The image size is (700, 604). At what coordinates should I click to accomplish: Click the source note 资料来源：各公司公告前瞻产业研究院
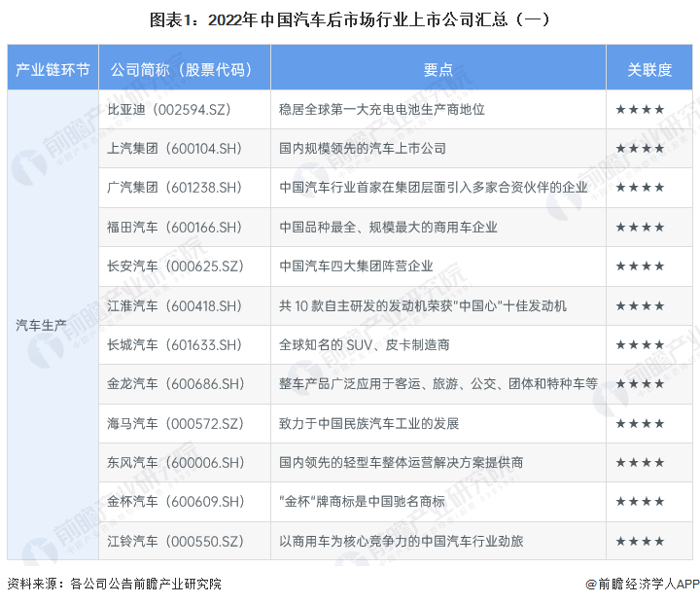tap(115, 584)
